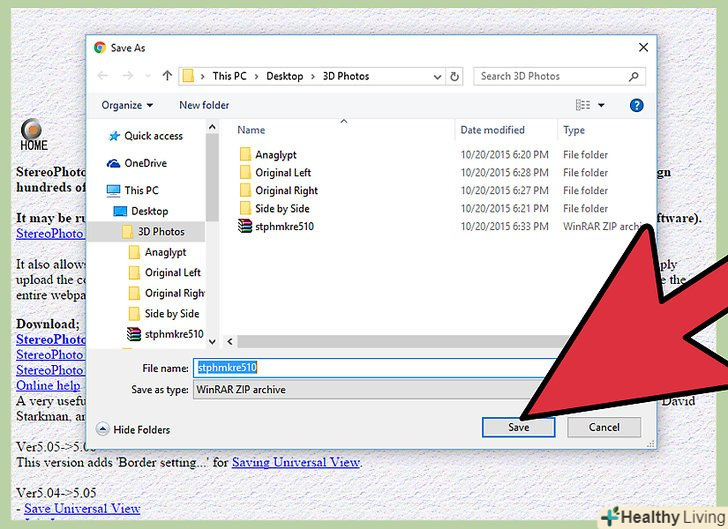
Task: Close the Save As dialog
Action: click(643, 47)
